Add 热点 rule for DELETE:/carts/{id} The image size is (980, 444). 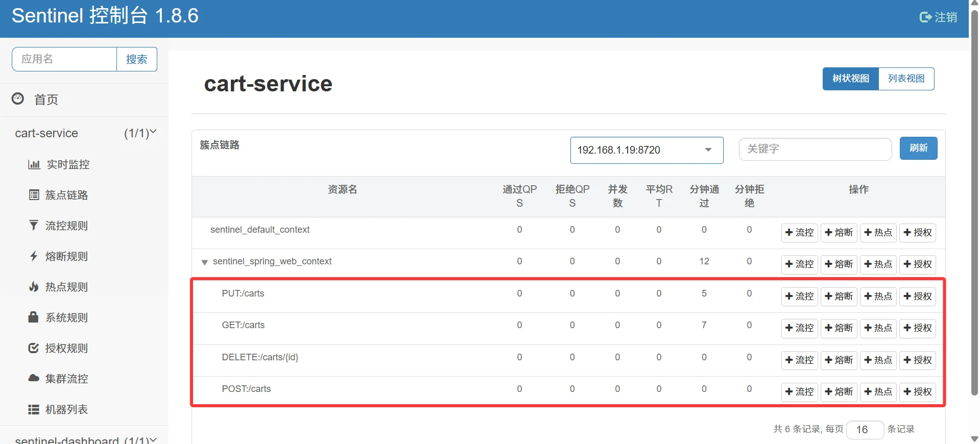(878, 360)
